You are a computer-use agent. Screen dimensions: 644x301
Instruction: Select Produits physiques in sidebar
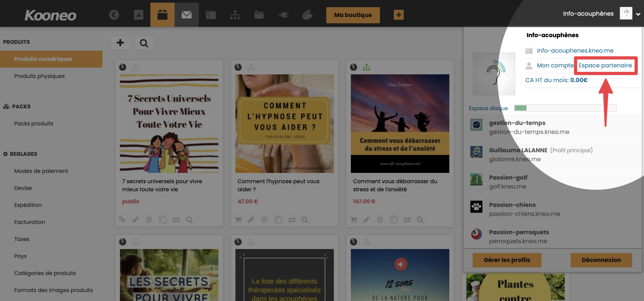click(x=39, y=76)
